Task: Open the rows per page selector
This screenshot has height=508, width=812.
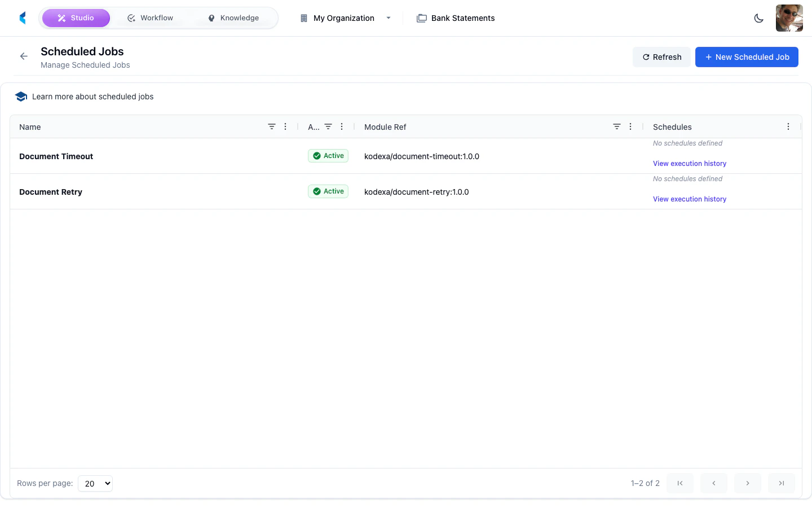Action: point(95,483)
